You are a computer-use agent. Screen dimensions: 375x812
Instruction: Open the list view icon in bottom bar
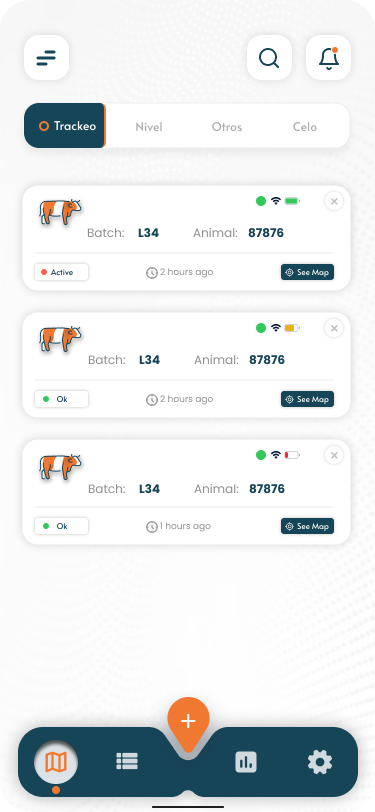pos(127,761)
